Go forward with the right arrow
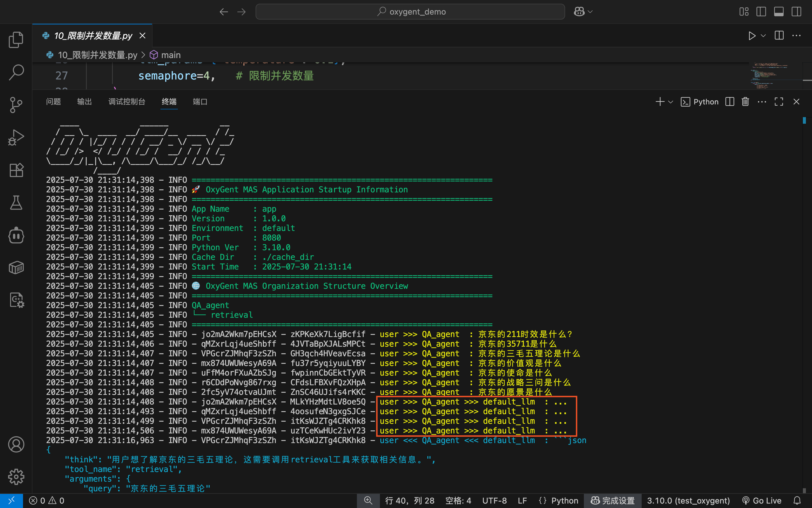Screen dimensions: 812x508 pos(241,12)
